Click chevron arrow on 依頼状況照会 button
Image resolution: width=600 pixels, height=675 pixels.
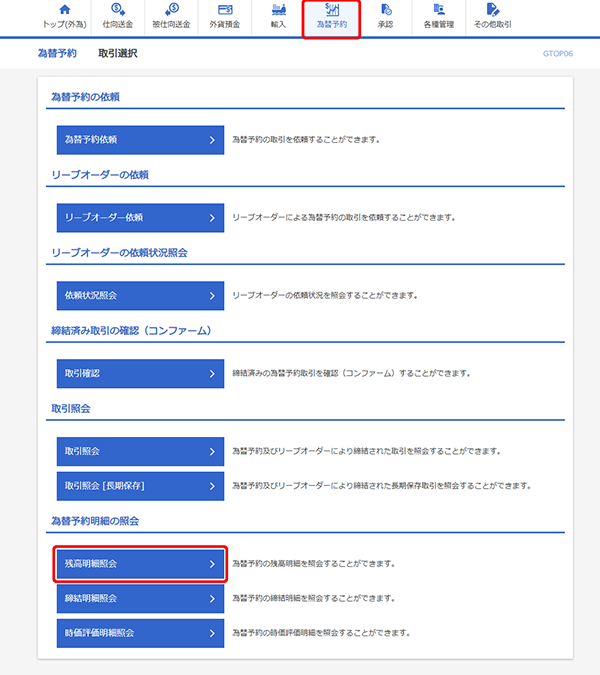tap(212, 296)
